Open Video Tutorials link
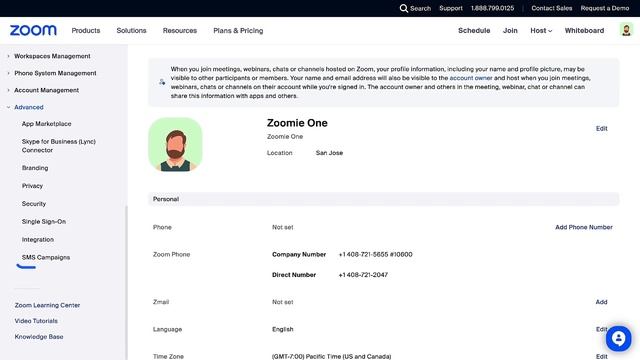The image size is (640, 360). tap(36, 321)
